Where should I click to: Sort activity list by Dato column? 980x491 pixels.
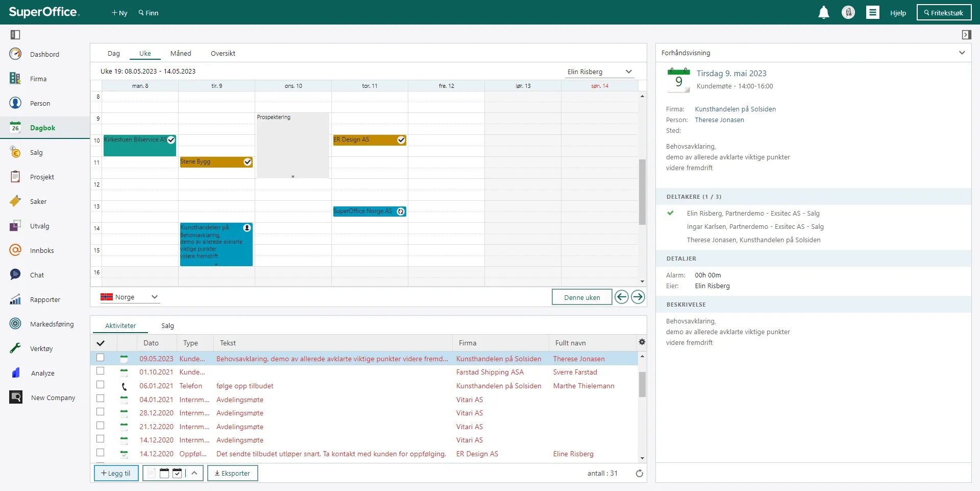coord(151,343)
